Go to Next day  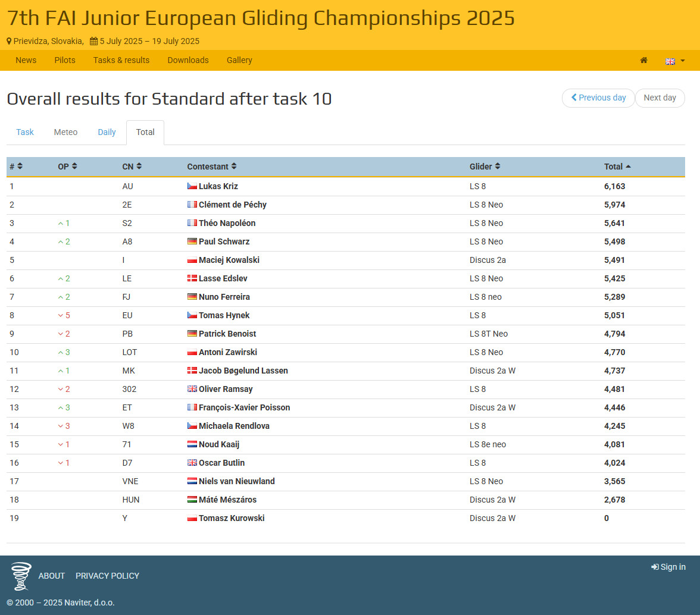(x=660, y=98)
